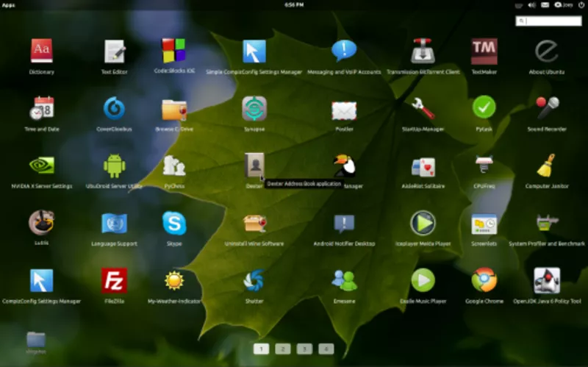The height and width of the screenshot is (367, 588).
Task: Open NVIDIA X Server Settings
Action: 42,165
